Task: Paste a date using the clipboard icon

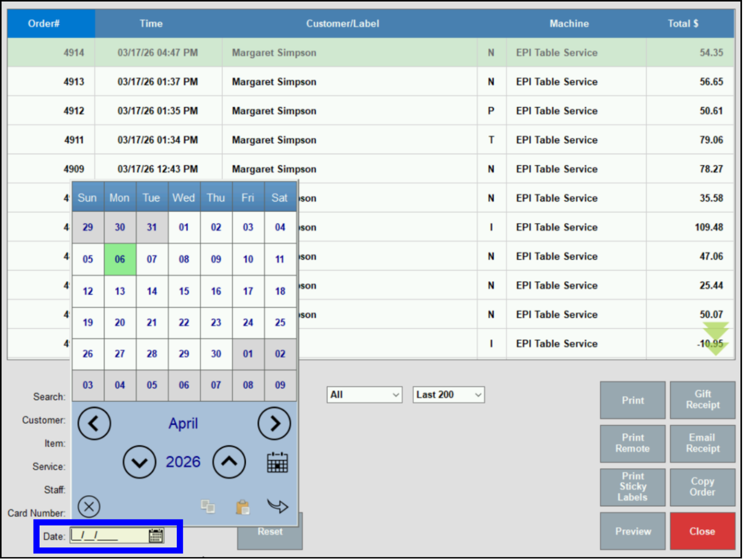Action: tap(242, 506)
